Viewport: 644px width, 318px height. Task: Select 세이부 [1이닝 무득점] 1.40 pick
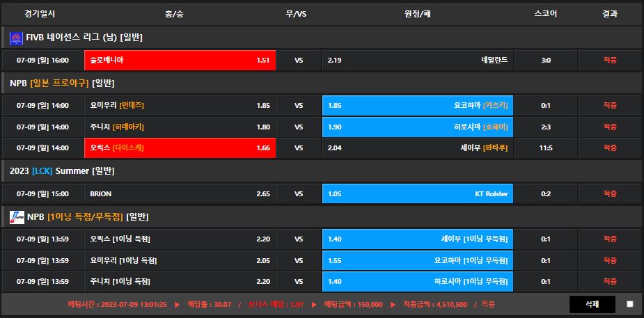click(x=417, y=239)
